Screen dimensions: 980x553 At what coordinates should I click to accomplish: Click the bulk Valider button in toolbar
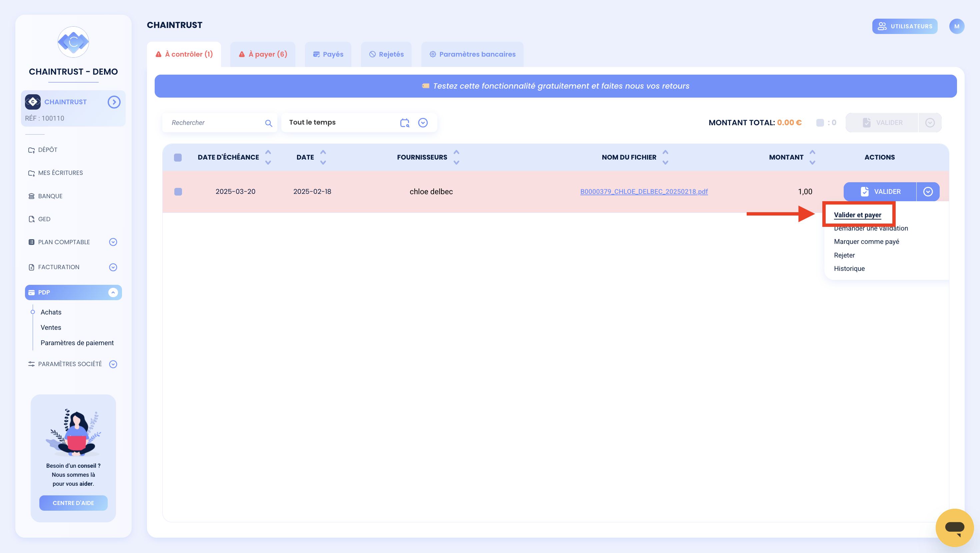882,123
